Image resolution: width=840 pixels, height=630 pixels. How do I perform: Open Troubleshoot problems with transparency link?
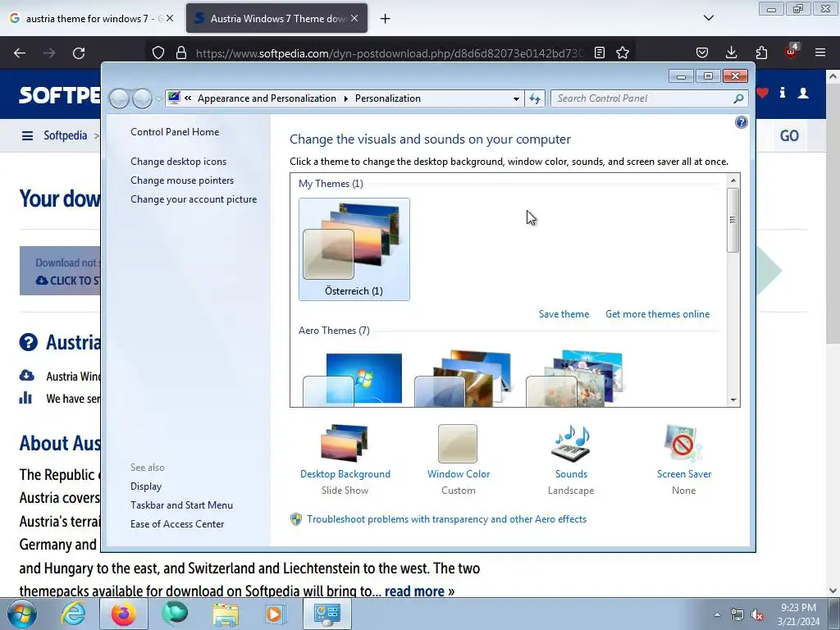446,519
